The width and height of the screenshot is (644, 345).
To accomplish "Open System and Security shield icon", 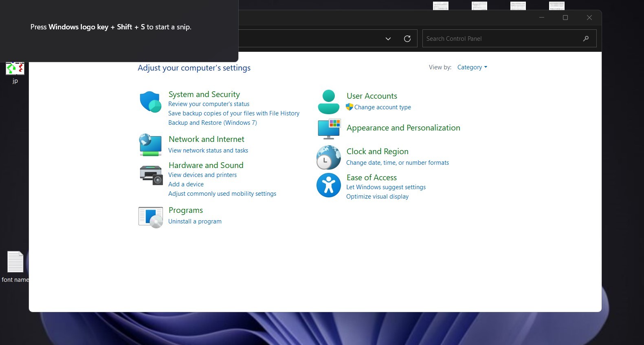I will coord(151,102).
